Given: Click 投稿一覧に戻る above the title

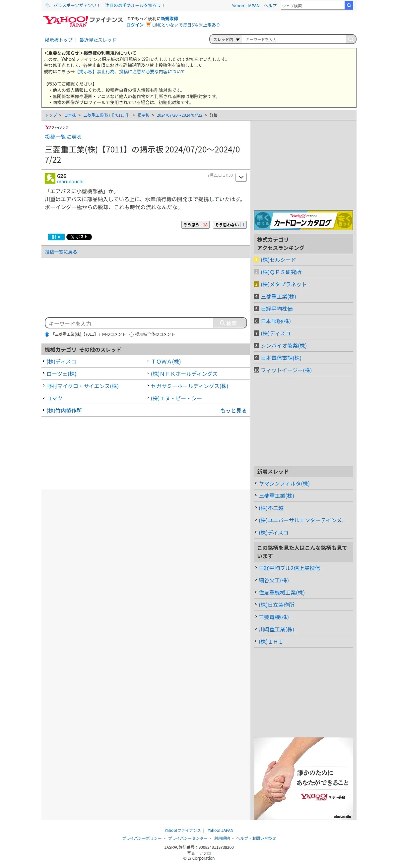Looking at the screenshot, I should [63, 137].
